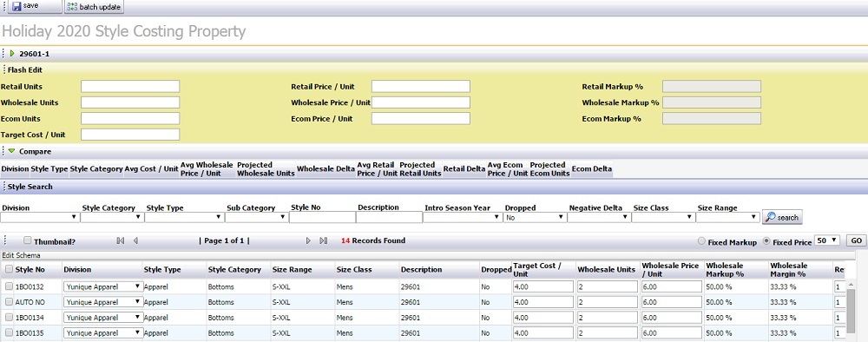
Task: Click the Retail Price / Unit input field
Action: pos(421,86)
